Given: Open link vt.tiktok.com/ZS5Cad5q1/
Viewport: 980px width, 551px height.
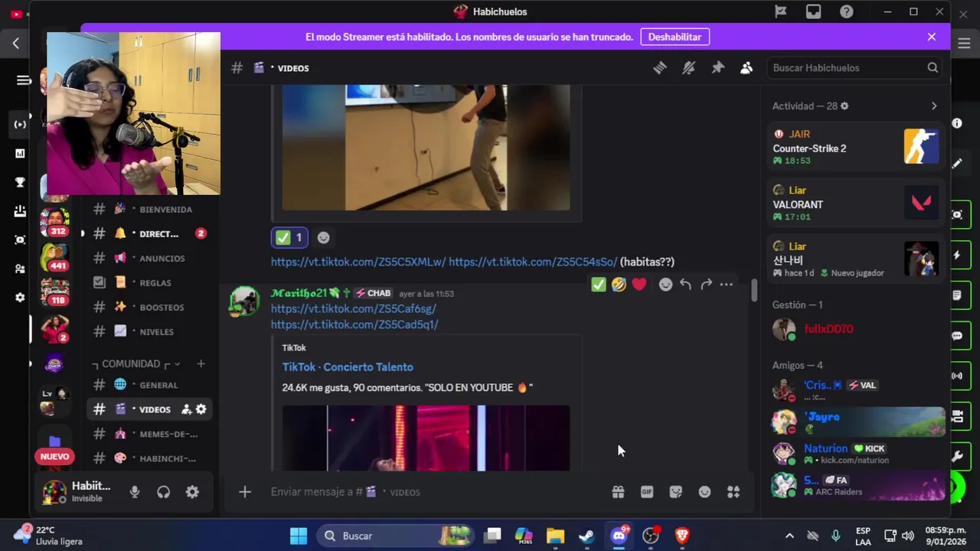Looking at the screenshot, I should click(x=354, y=324).
